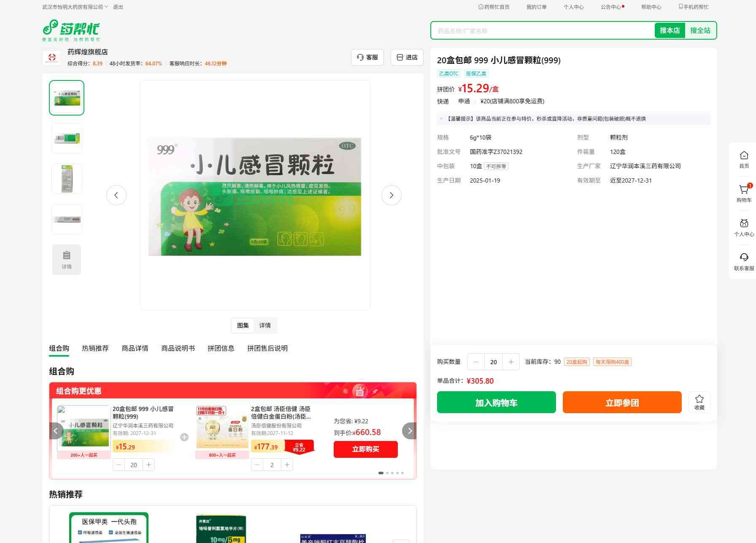Image resolution: width=756 pixels, height=543 pixels.
Task: Show next product image with right arrow
Action: (x=391, y=195)
